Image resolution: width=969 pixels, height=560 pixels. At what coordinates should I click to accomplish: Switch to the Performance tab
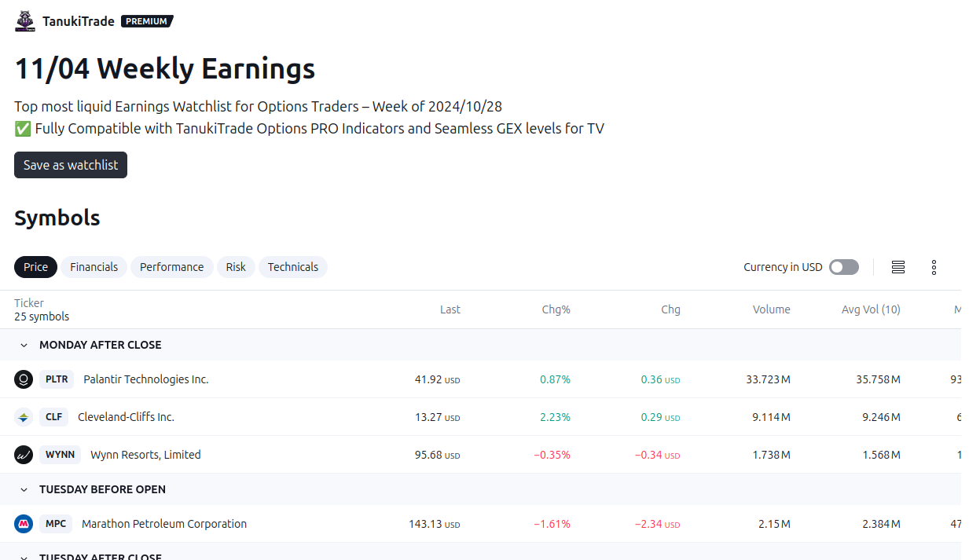coord(171,267)
